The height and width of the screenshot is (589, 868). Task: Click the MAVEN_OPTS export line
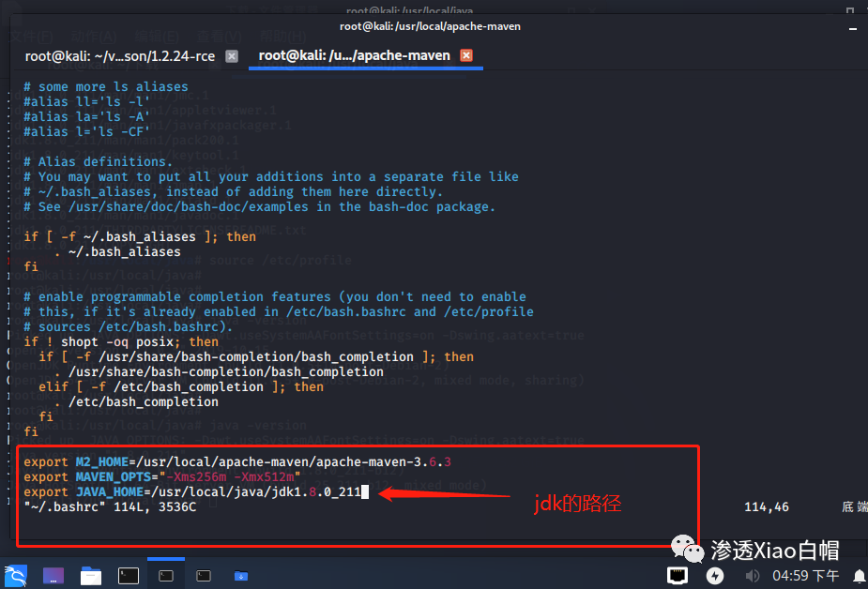click(161, 476)
